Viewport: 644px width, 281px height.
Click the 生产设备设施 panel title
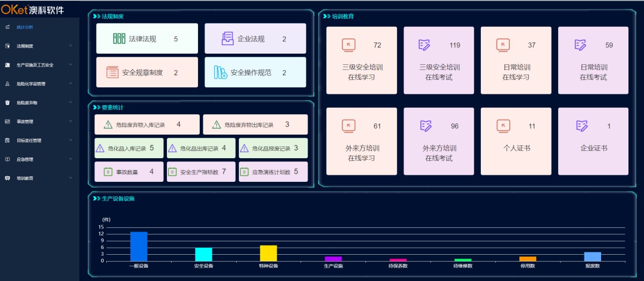(118, 199)
